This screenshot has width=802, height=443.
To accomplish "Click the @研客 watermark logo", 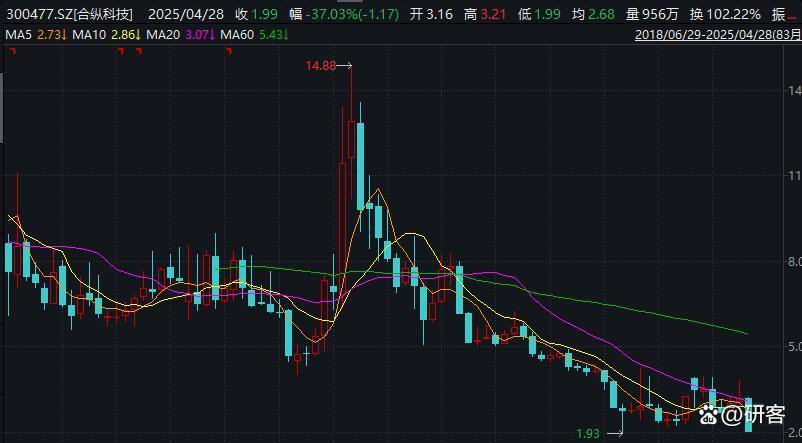I will tap(742, 413).
